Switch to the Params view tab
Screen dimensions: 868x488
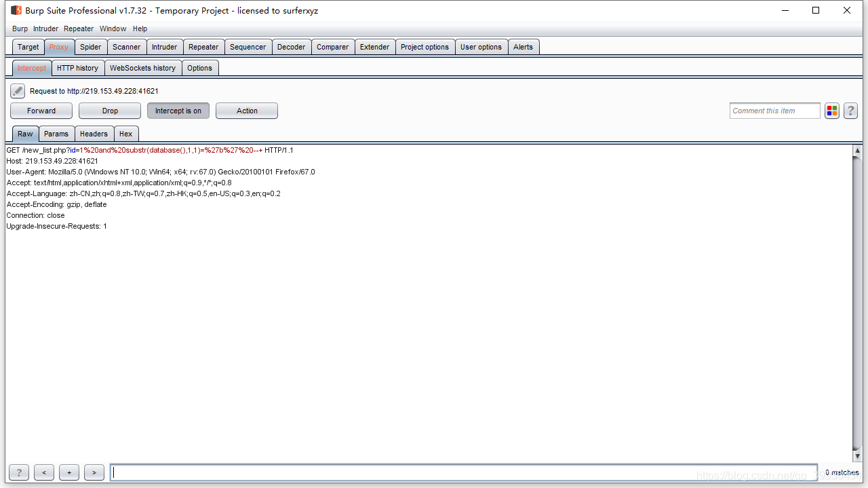(56, 134)
